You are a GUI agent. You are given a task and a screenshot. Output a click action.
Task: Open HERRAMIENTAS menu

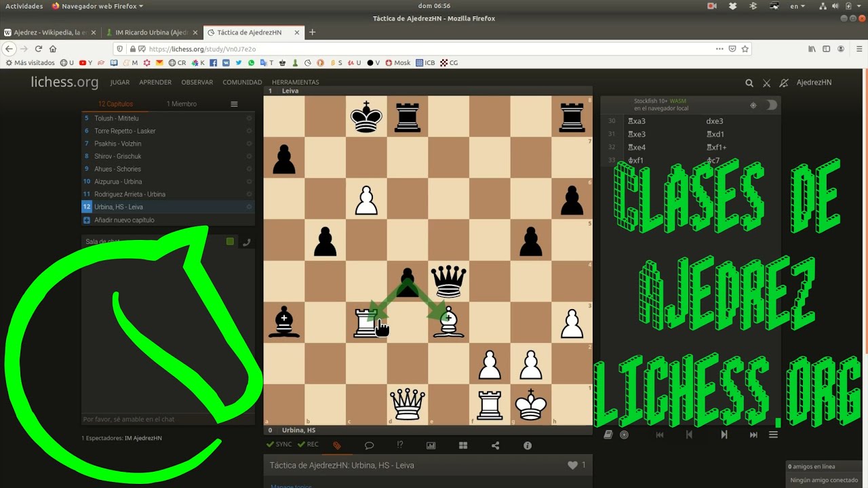pos(296,83)
